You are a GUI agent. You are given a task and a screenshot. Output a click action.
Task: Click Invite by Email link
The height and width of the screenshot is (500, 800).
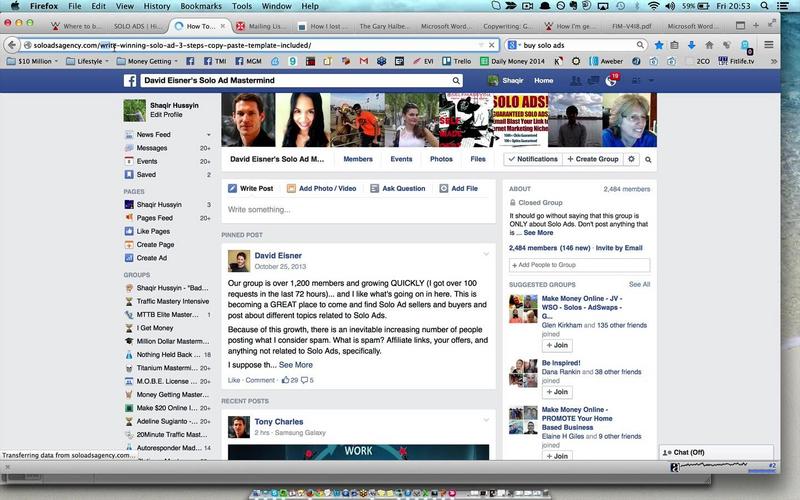[x=619, y=248]
